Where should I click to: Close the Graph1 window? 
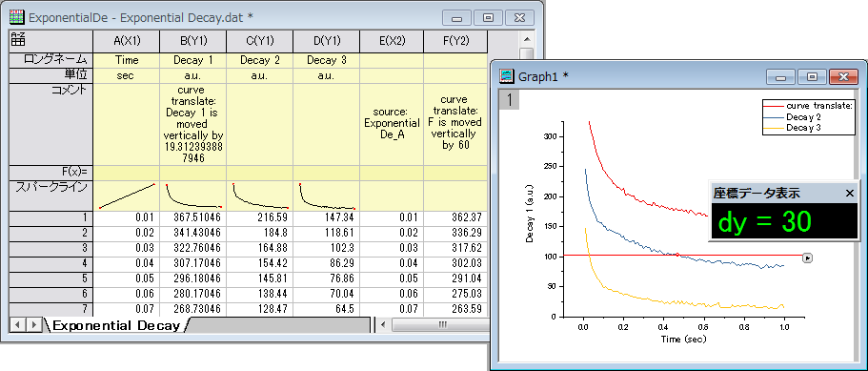pos(843,77)
